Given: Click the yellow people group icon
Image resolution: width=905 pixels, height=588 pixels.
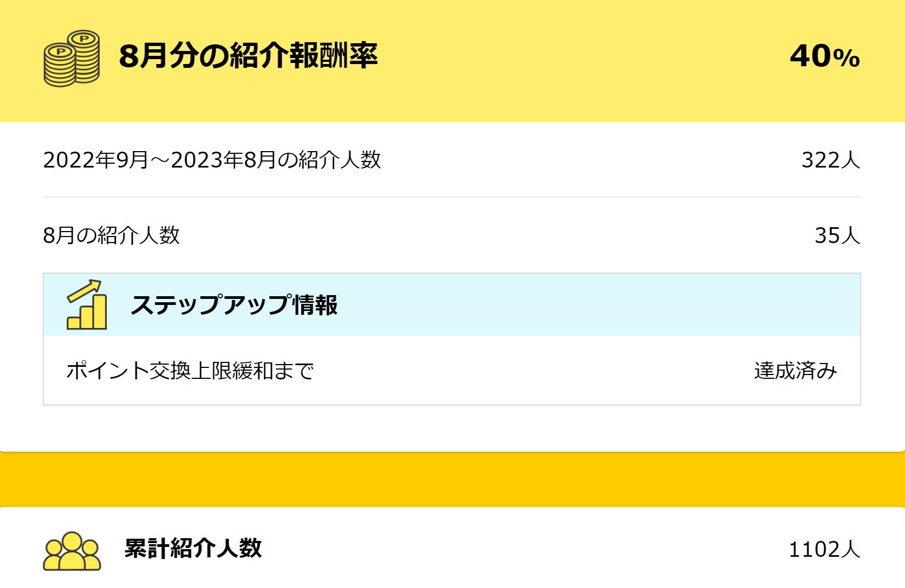Looking at the screenshot, I should [72, 551].
